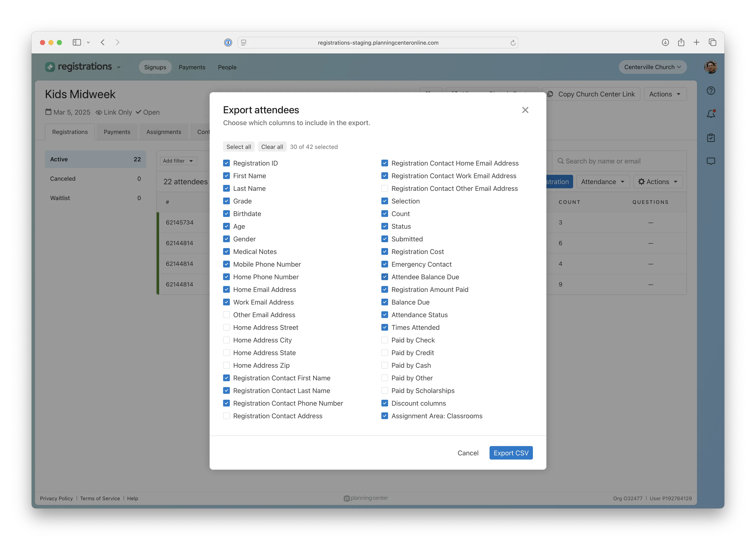Open the Add filter dropdown
This screenshot has height=540, width=756.
point(178,161)
